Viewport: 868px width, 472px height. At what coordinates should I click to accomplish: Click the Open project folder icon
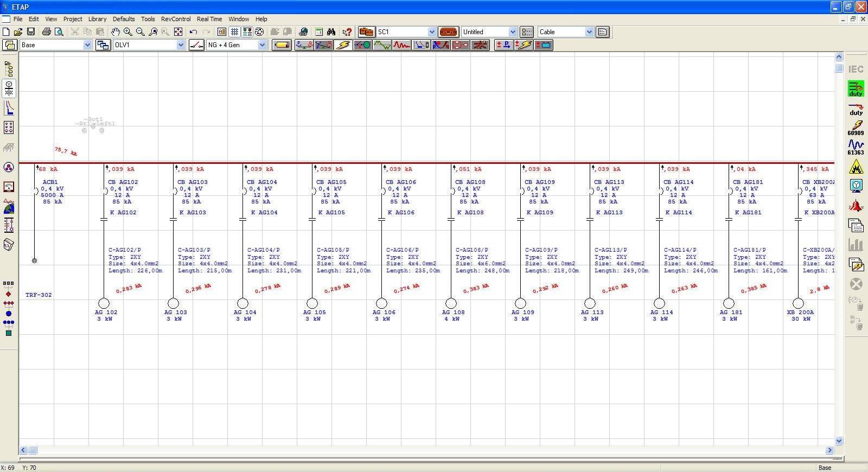click(18, 32)
